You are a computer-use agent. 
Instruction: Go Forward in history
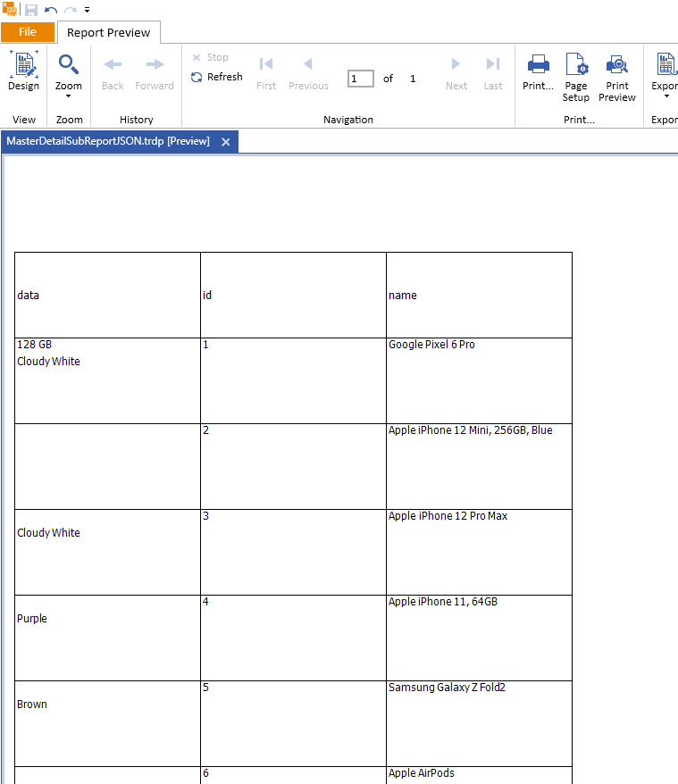(155, 73)
